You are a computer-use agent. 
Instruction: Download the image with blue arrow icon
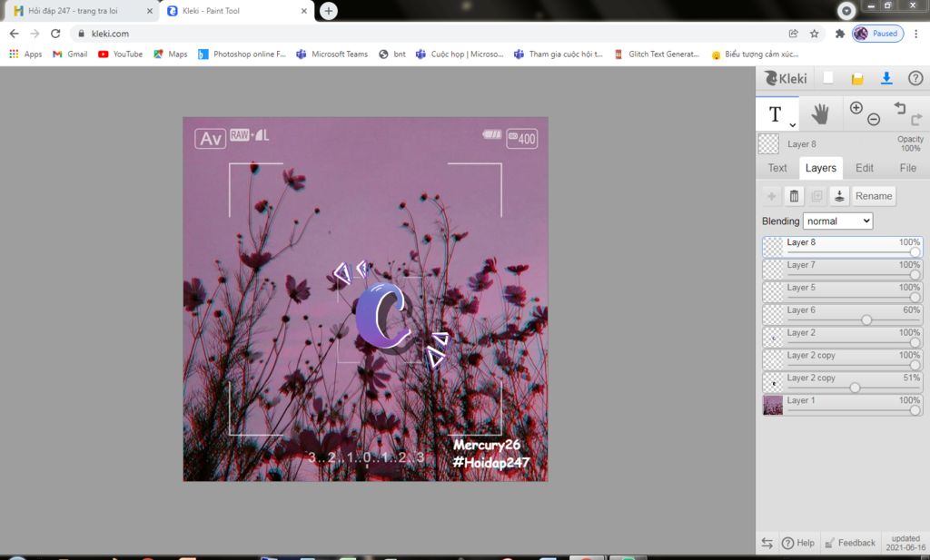point(886,78)
